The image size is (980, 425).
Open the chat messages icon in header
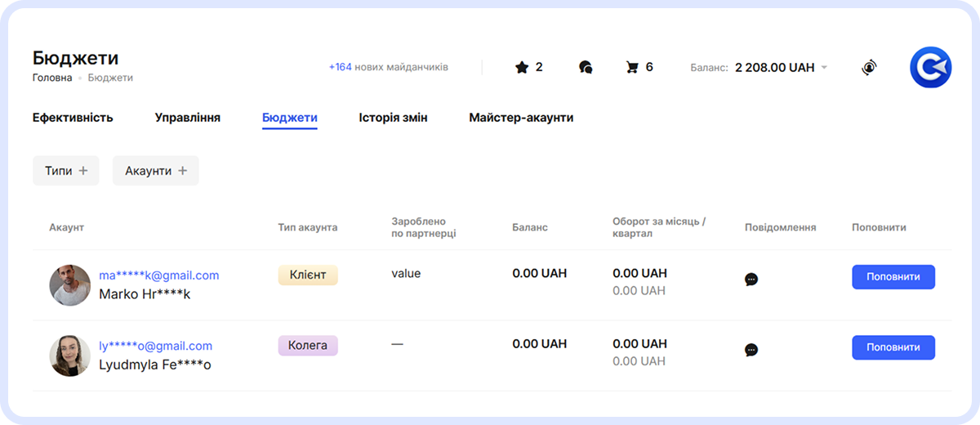click(x=585, y=67)
